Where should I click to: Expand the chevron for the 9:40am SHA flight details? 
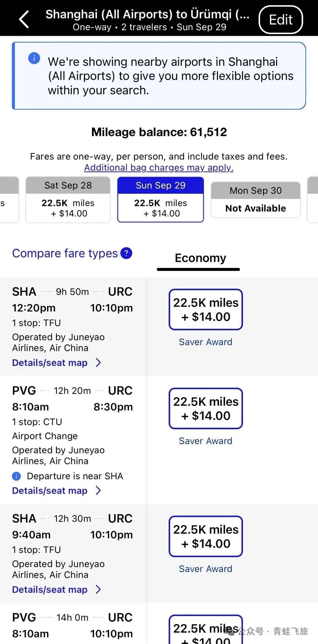(x=98, y=589)
